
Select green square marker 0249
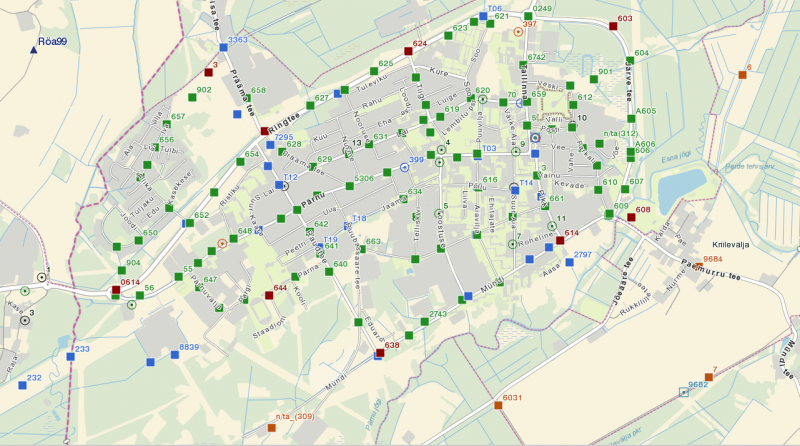[526, 15]
